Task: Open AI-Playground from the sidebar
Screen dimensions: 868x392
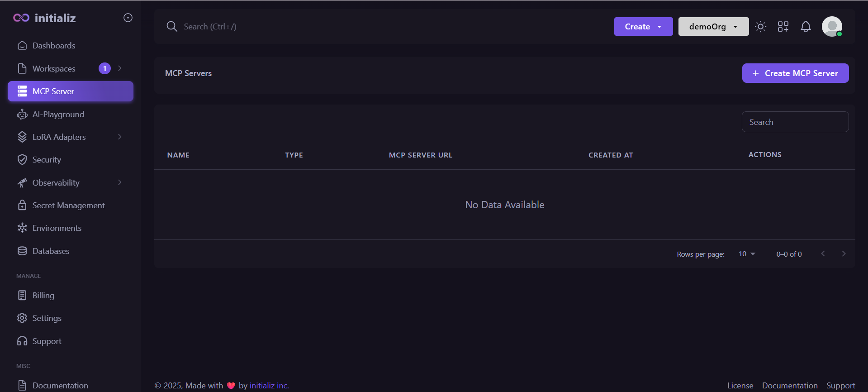Action: [x=71, y=114]
